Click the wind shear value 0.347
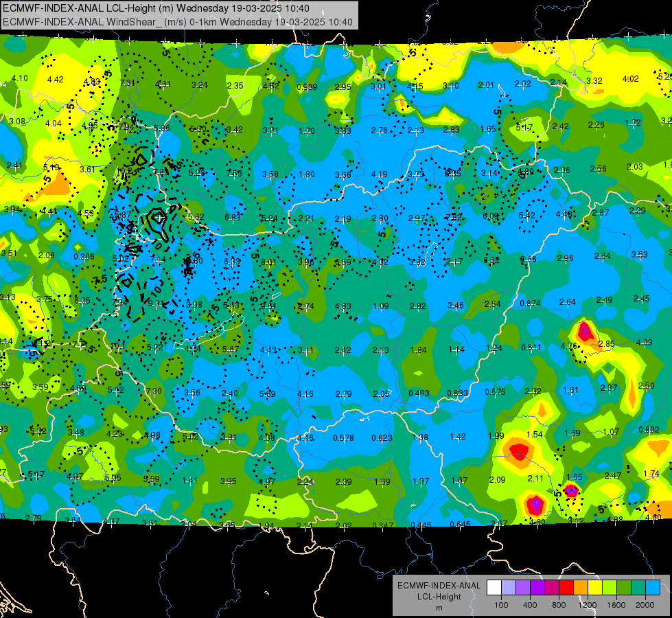Screen dimensions: 672x618 [x=383, y=525]
